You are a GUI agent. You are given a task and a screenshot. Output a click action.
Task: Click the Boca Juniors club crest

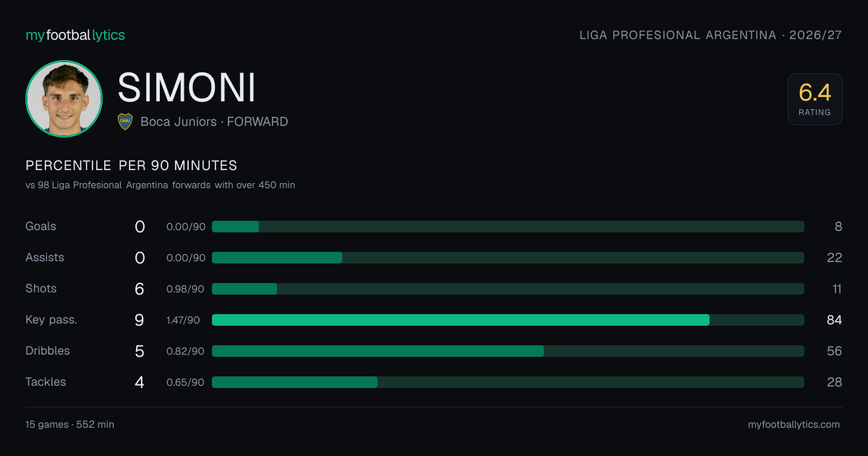click(x=125, y=122)
